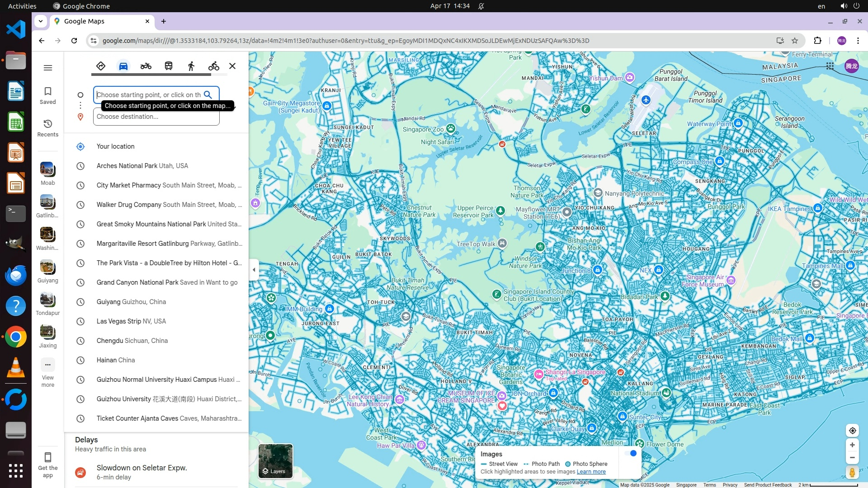This screenshot has width=868, height=488.
Task: Open the hamburger main menu
Action: tap(48, 68)
